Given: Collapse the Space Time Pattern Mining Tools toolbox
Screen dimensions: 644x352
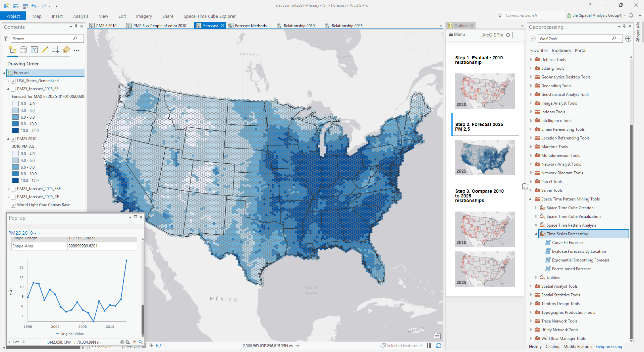Looking at the screenshot, I should (531, 199).
